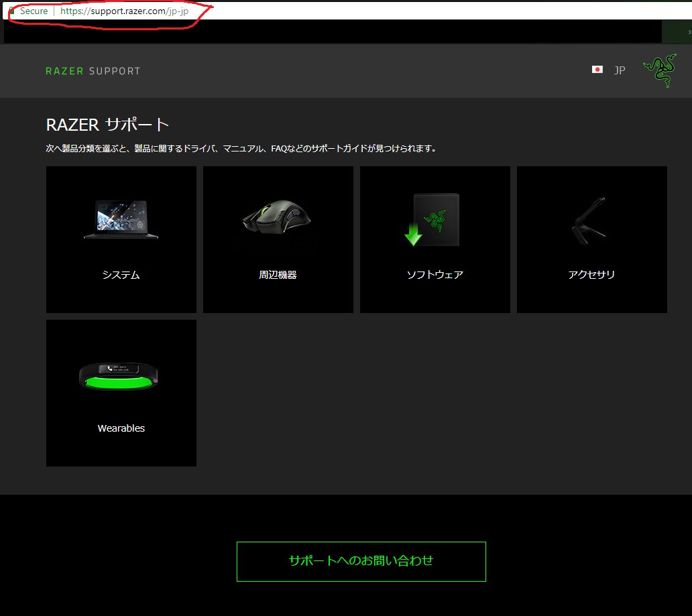
Task: Click the green Razer snake logo
Action: (x=660, y=70)
